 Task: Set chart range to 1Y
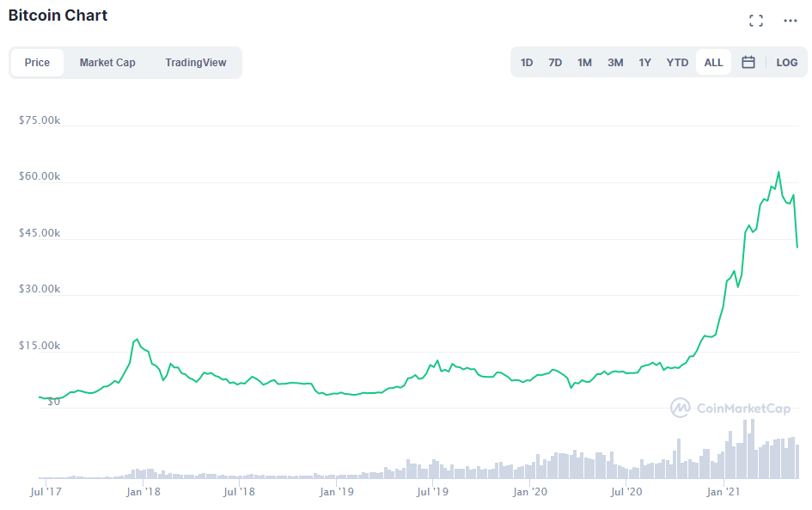pos(644,62)
